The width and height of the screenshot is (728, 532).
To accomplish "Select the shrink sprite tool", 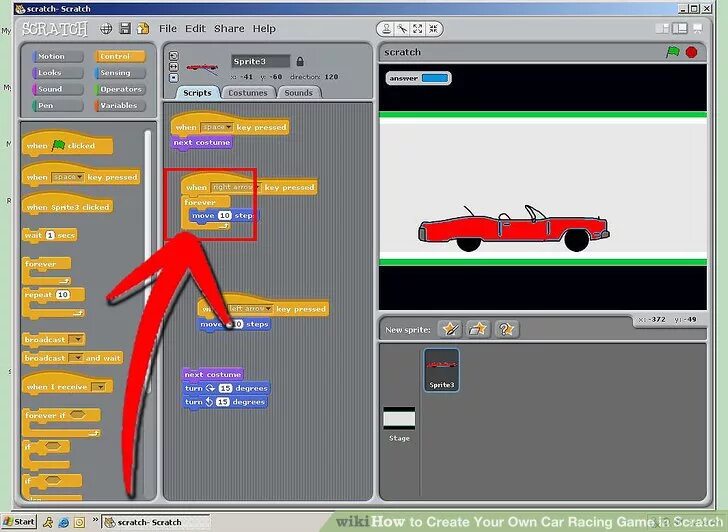I will pyautogui.click(x=433, y=29).
